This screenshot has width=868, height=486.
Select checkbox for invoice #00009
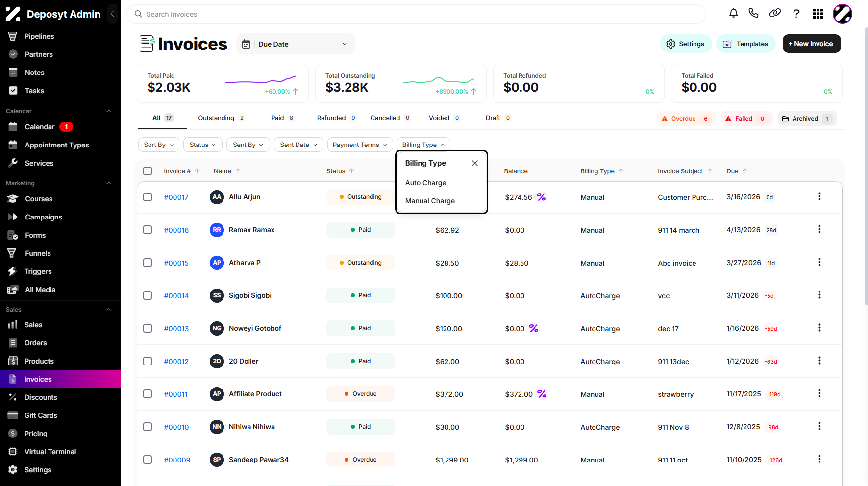pos(148,460)
